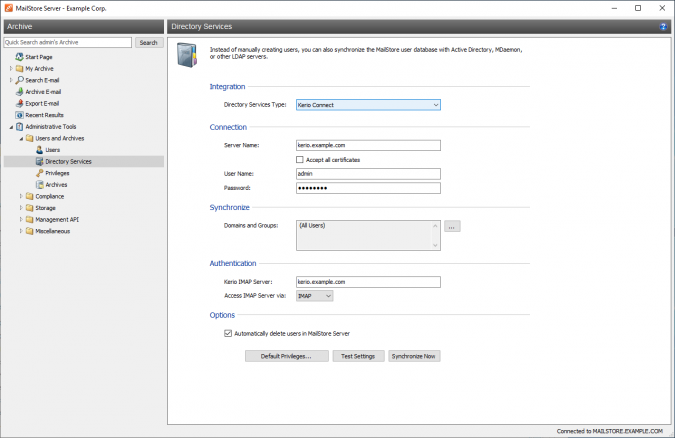The width and height of the screenshot is (675, 438).
Task: Click the Search button
Action: 149,43
